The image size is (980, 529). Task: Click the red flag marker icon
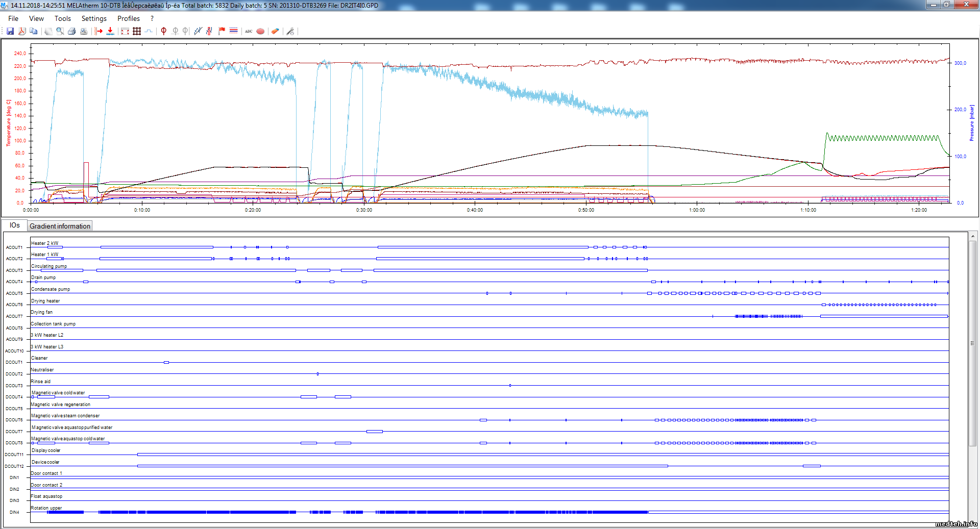click(222, 31)
